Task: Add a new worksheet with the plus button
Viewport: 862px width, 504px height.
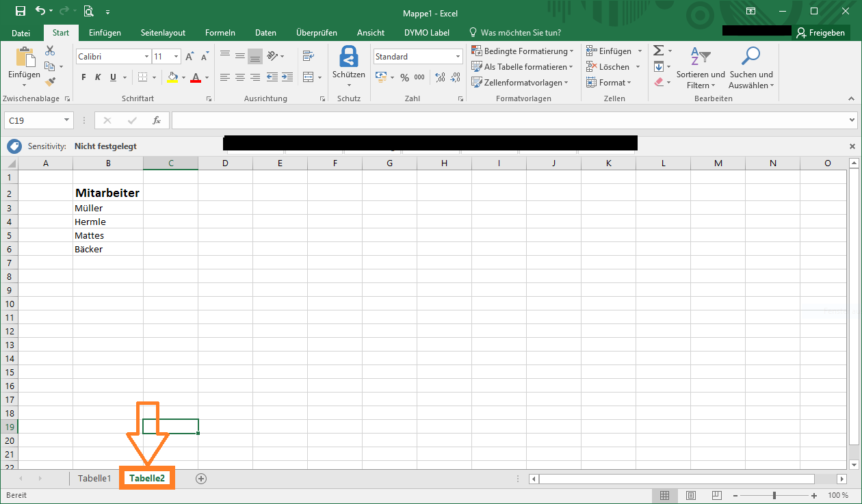Action: (200, 478)
